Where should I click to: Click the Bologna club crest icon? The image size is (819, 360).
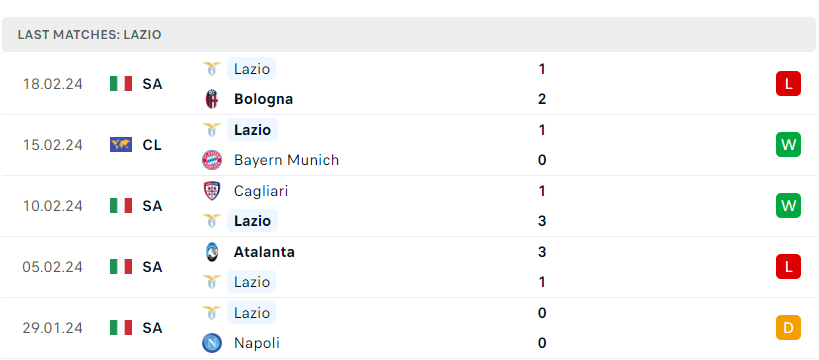click(x=212, y=99)
